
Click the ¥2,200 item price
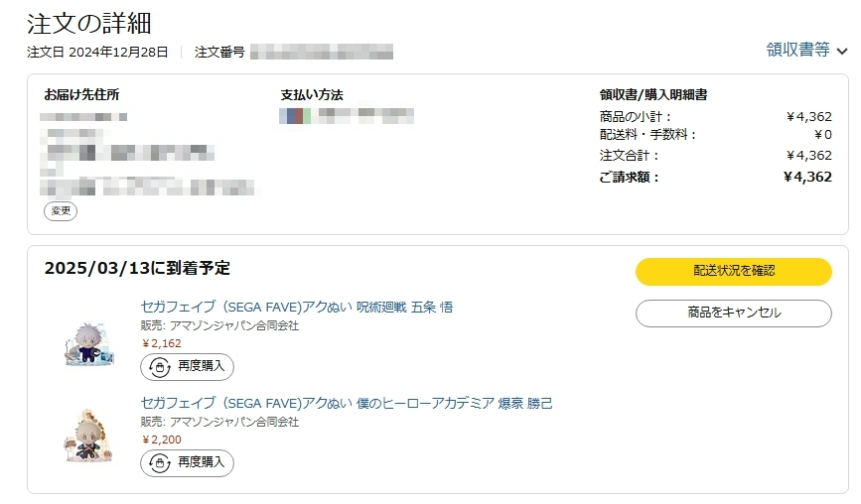[162, 440]
